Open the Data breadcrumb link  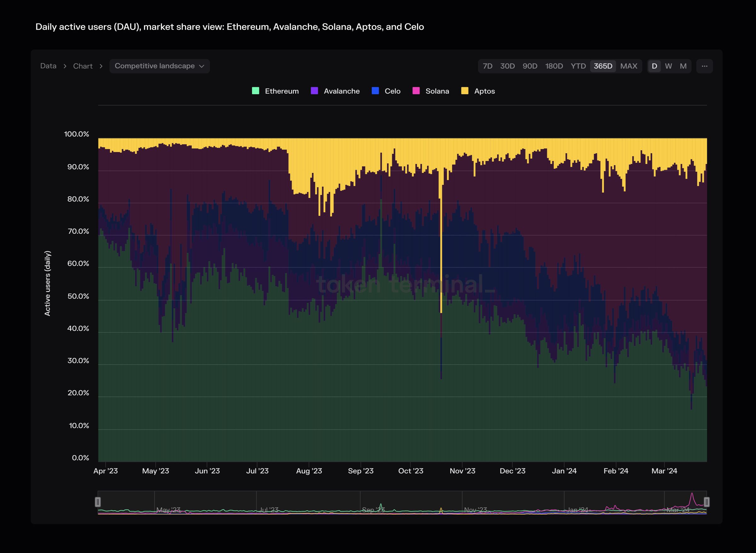click(x=48, y=66)
